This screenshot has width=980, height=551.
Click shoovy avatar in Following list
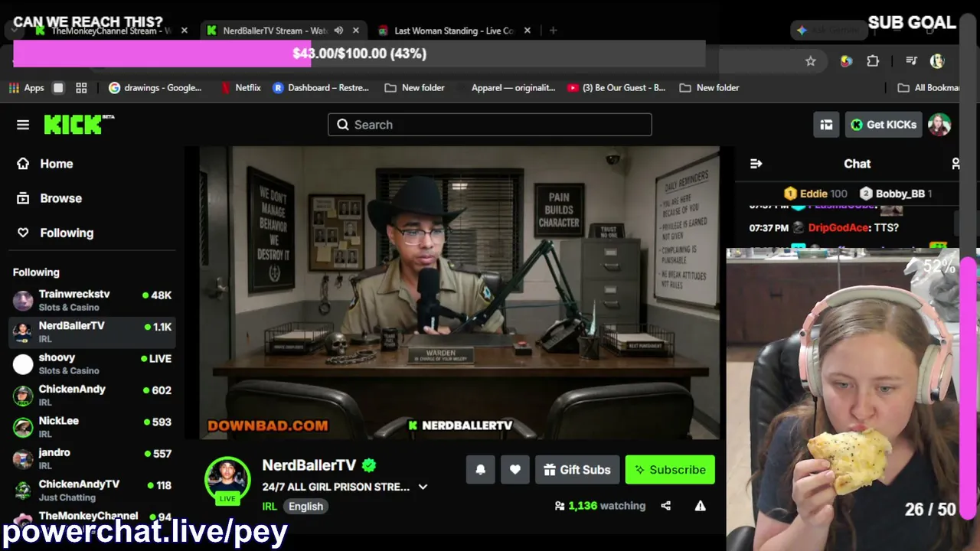coord(24,364)
